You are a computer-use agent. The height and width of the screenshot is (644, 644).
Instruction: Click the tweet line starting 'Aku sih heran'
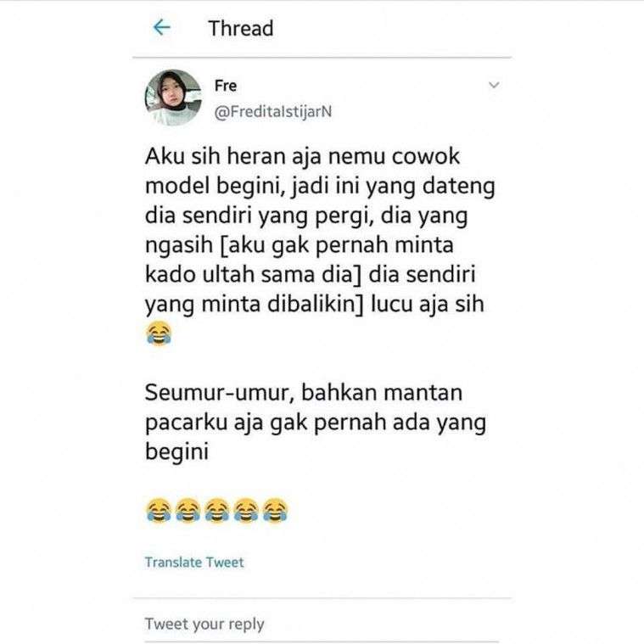click(302, 157)
